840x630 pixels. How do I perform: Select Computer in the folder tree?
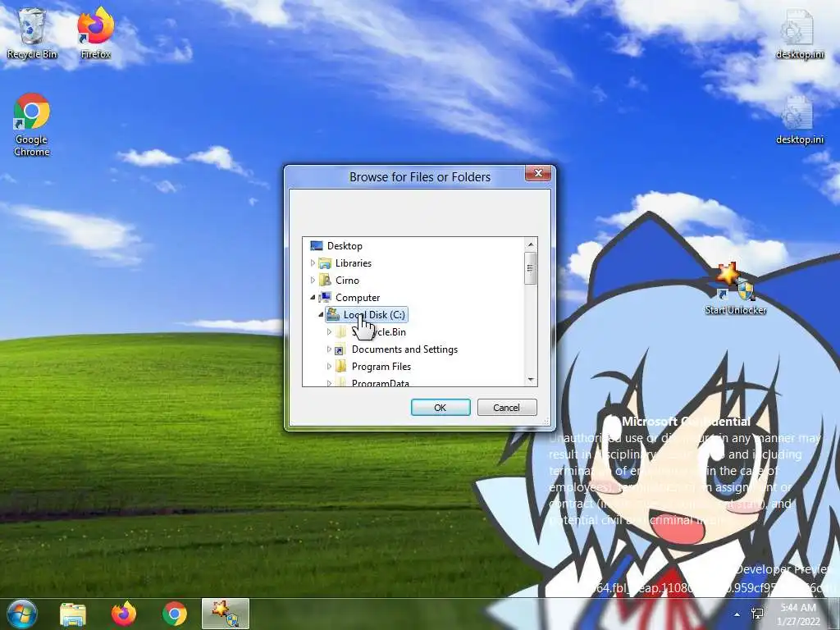click(358, 297)
